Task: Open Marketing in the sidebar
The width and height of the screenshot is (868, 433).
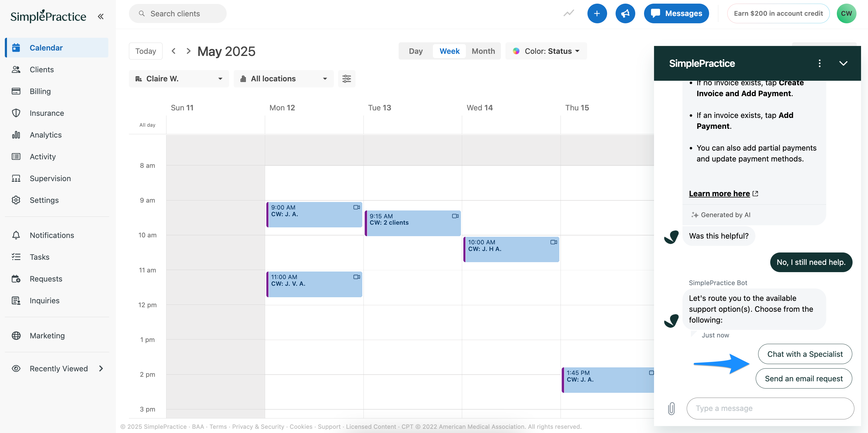Action: pyautogui.click(x=57, y=335)
